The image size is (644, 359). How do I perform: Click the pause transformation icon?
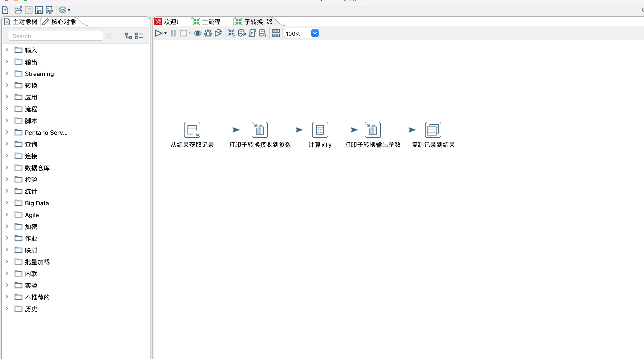(x=173, y=33)
